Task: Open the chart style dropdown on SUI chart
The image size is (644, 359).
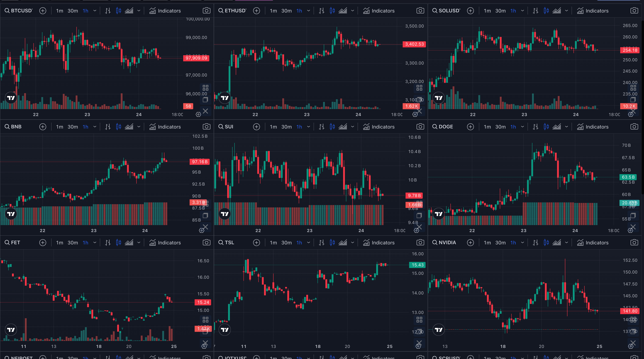Action: click(353, 127)
